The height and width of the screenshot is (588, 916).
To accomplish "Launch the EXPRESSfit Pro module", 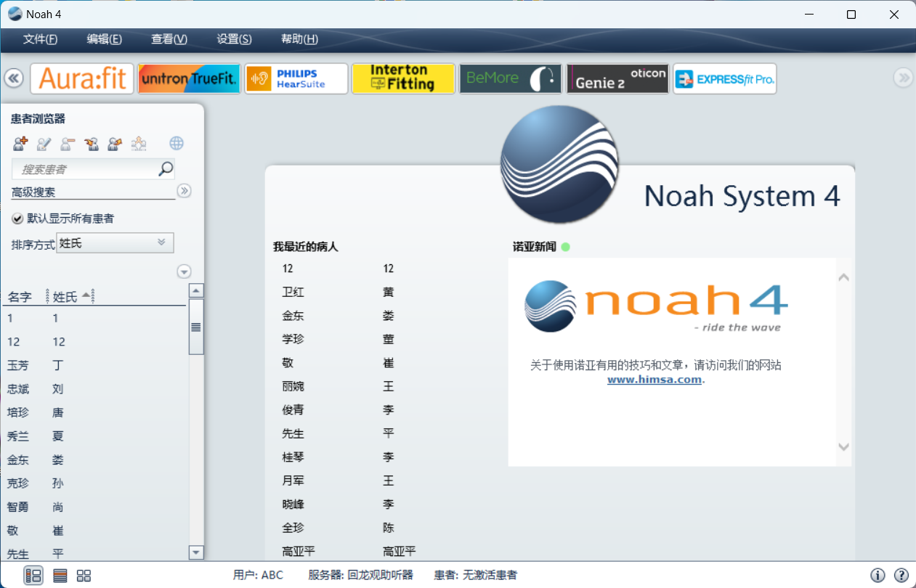I will tap(725, 78).
